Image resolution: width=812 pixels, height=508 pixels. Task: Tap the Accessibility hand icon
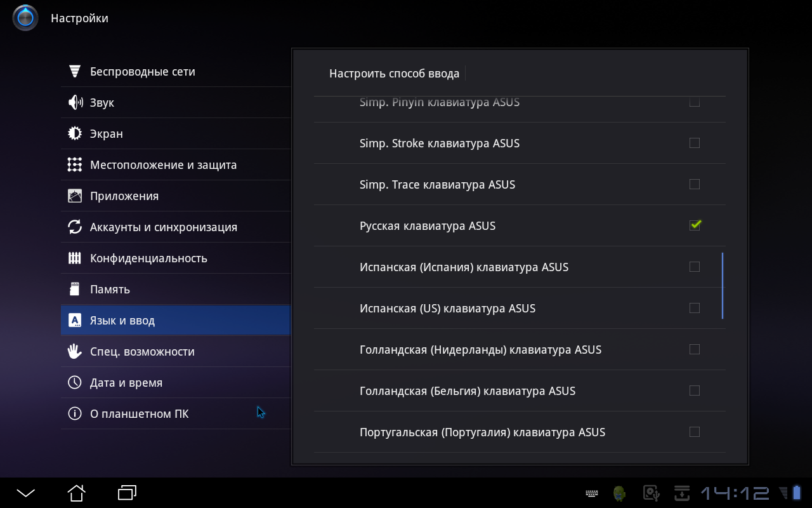click(75, 351)
